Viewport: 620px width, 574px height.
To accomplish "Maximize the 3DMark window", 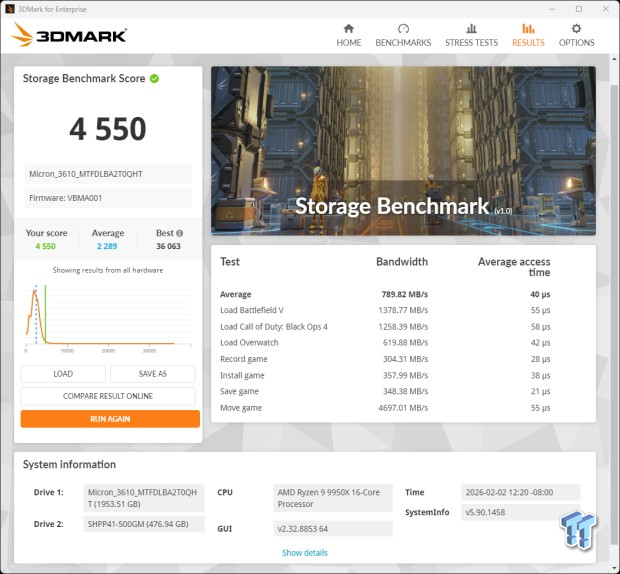I will click(578, 8).
